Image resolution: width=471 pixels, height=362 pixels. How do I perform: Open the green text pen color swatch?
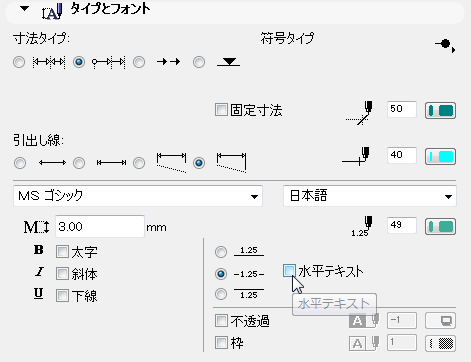coord(440,227)
